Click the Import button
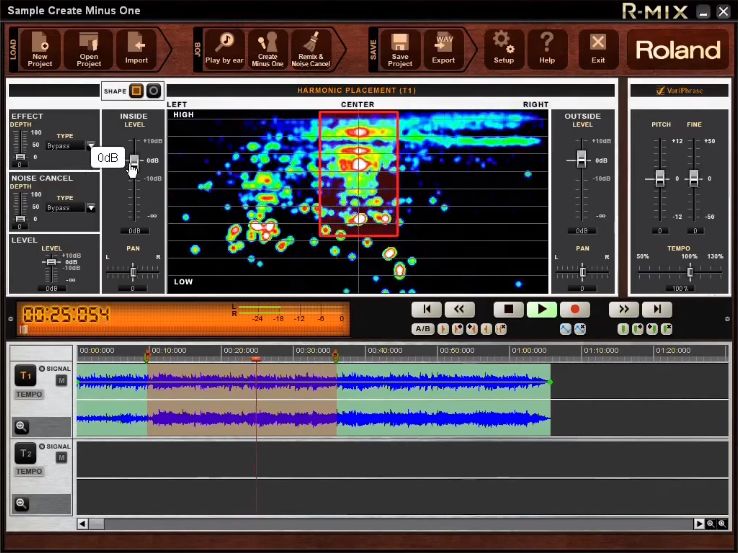 tap(136, 49)
